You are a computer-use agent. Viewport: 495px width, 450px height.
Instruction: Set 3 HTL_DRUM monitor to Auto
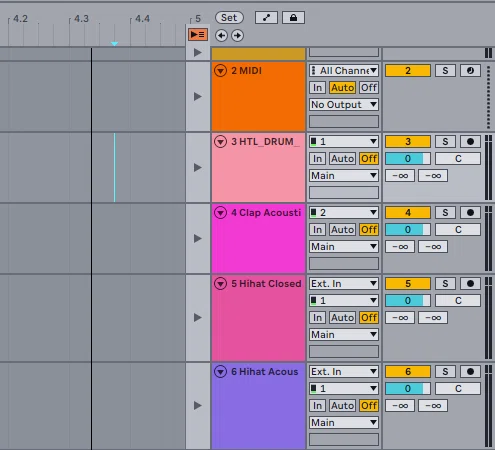point(342,159)
